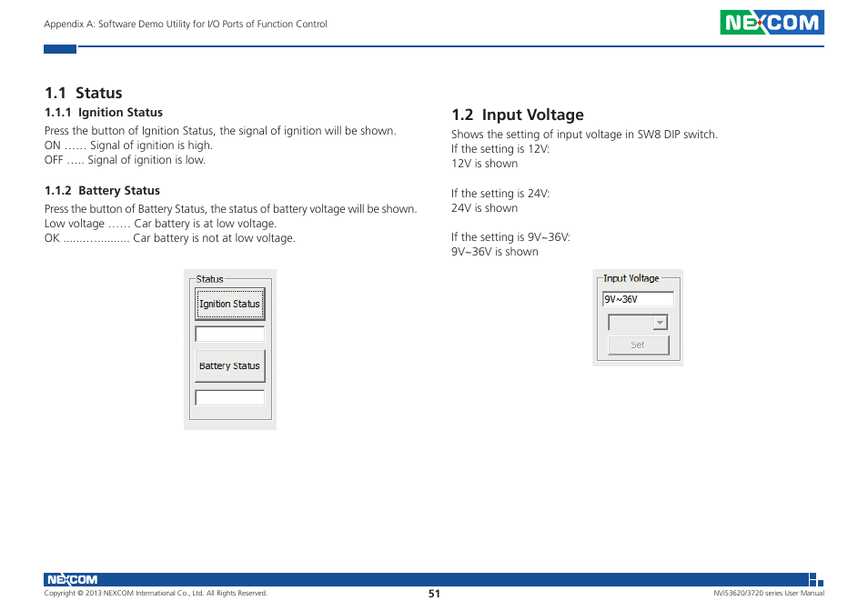Click the line "ON …… Signal of ignition is high."

(x=128, y=145)
